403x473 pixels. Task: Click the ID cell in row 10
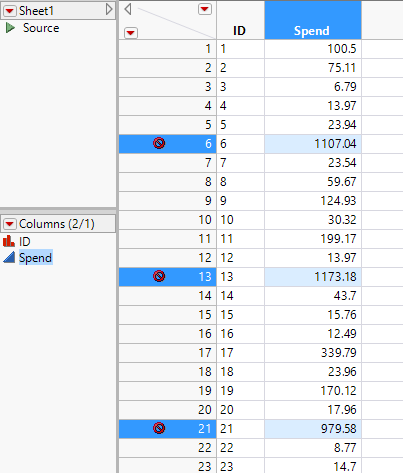[x=240, y=220]
